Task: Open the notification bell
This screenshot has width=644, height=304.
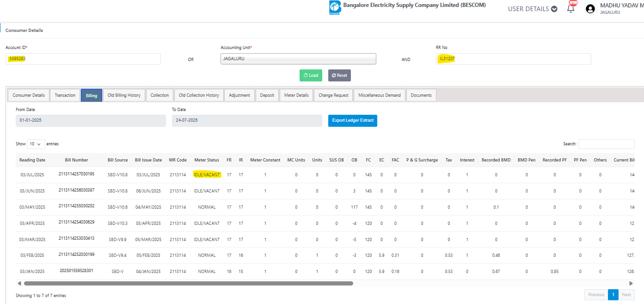Action: point(571,8)
